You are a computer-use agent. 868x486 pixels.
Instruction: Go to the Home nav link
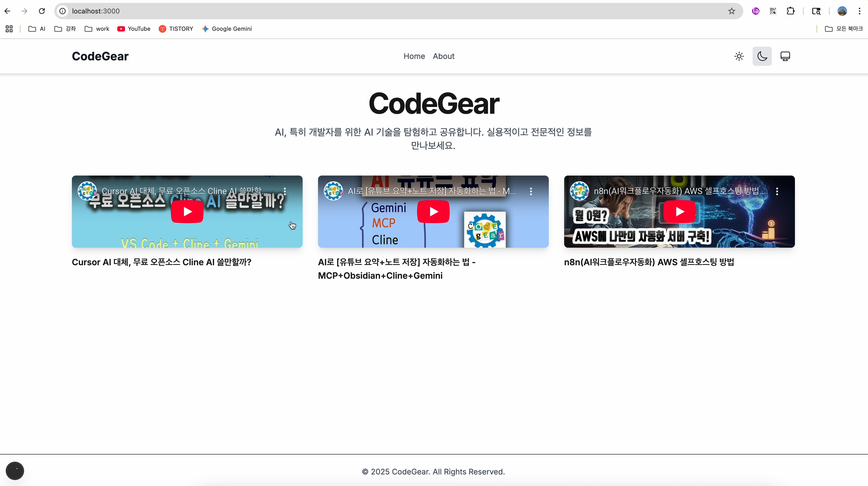click(x=414, y=56)
